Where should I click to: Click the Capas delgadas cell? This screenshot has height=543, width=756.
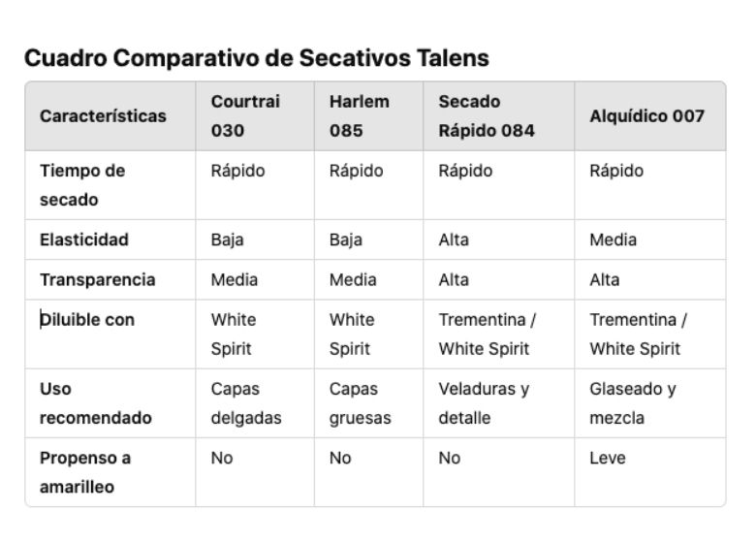pos(246,403)
